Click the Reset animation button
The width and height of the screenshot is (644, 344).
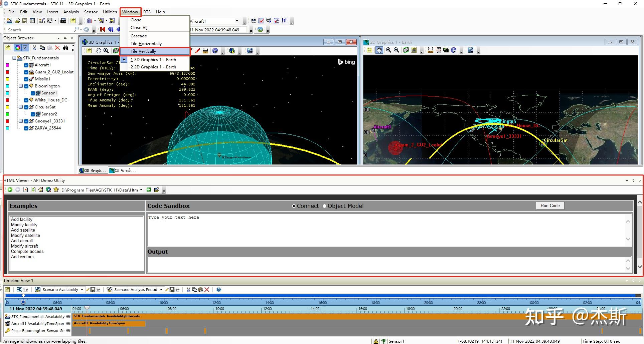103,29
